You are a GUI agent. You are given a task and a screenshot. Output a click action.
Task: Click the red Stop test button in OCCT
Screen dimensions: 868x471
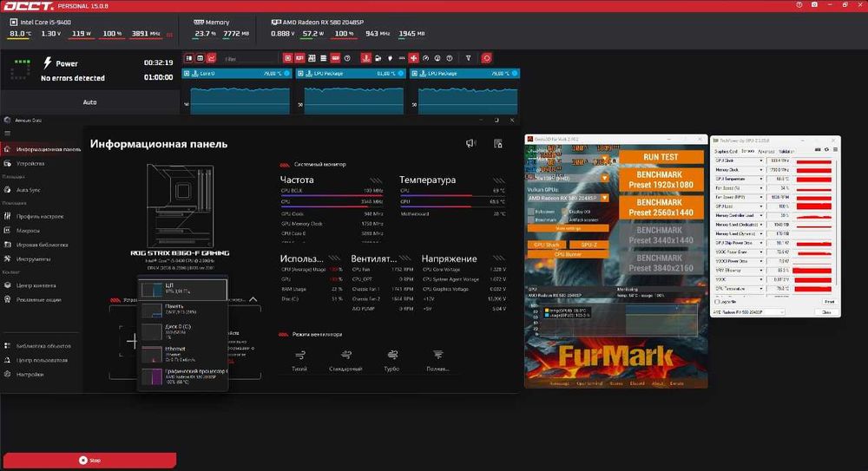point(89,460)
